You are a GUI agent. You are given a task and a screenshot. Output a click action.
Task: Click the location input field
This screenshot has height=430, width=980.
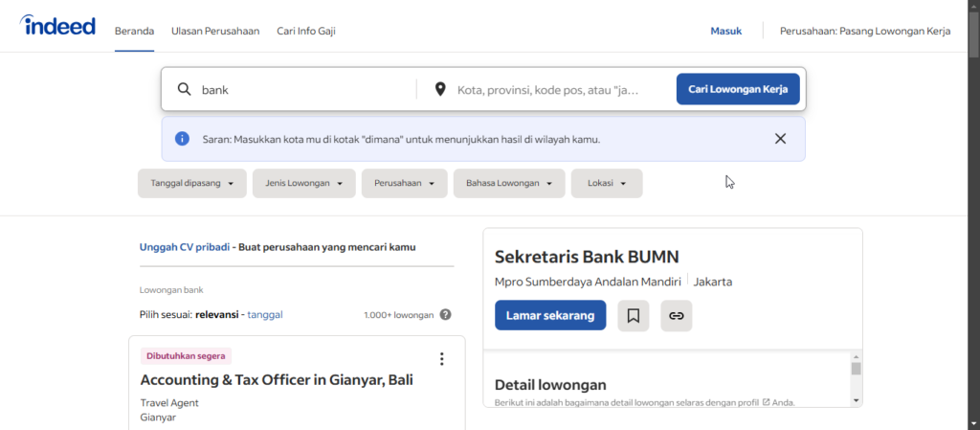point(550,89)
